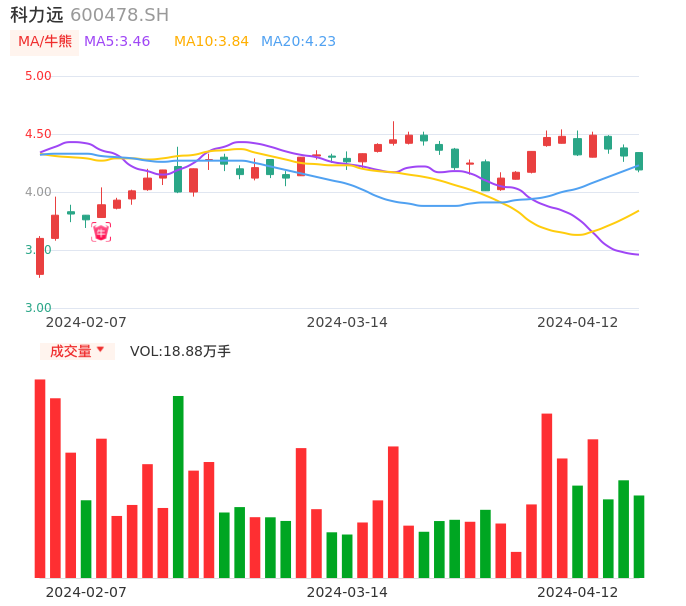Open the 成交量 dropdown arrow
This screenshot has width=686, height=606.
[100, 350]
